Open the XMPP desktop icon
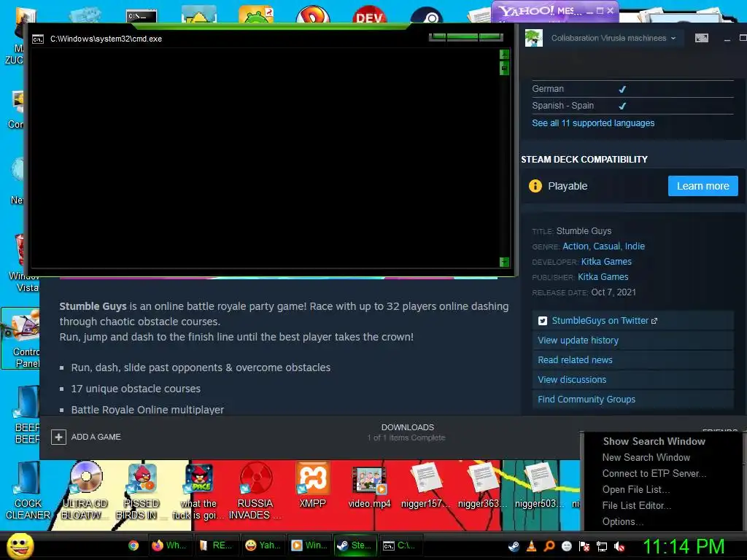This screenshot has width=747, height=560. (312, 485)
